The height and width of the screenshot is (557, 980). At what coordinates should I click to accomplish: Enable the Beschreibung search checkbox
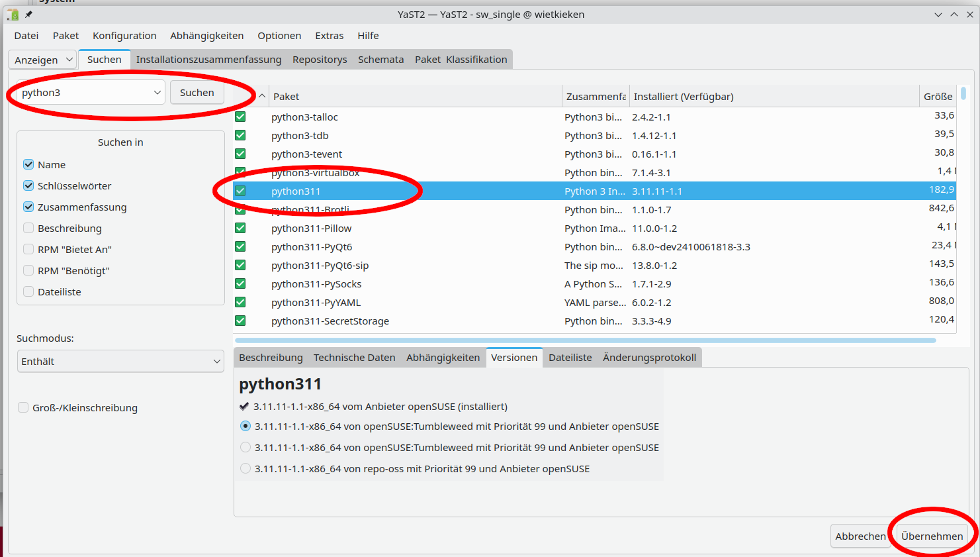(x=28, y=228)
